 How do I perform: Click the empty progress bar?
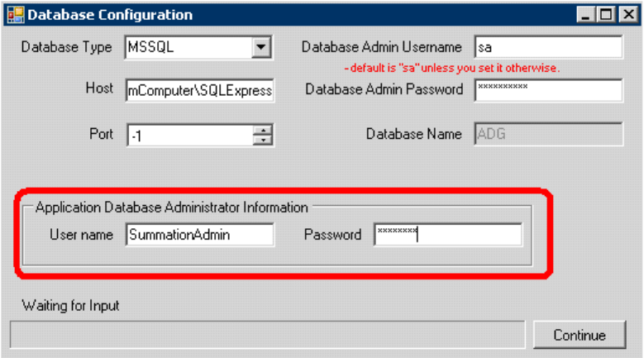click(266, 334)
